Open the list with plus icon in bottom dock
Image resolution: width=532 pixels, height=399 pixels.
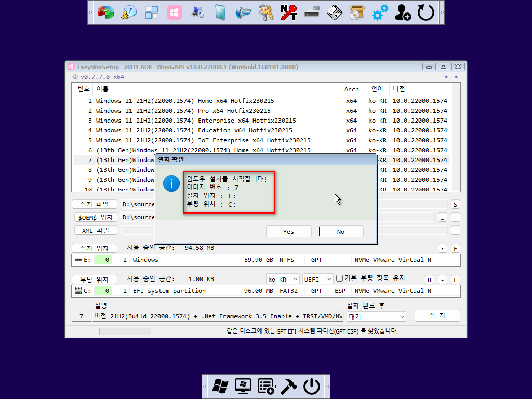point(266,387)
